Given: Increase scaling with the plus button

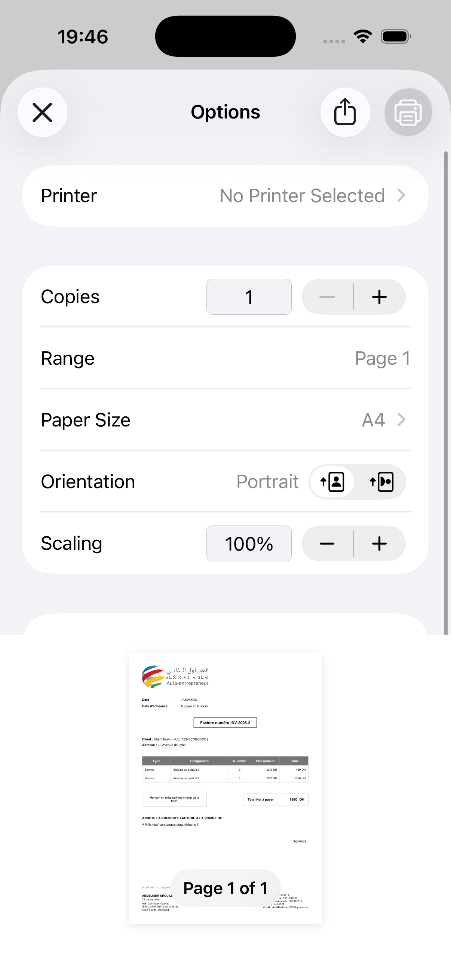Looking at the screenshot, I should pos(380,544).
